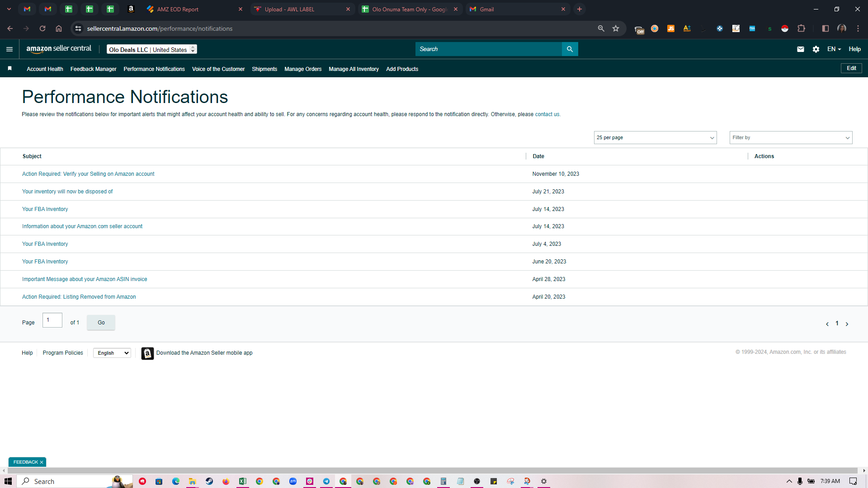Viewport: 868px width, 488px height.
Task: Click the search magnifier button
Action: [570, 49]
